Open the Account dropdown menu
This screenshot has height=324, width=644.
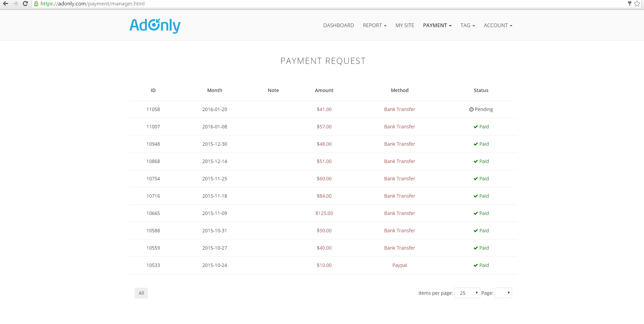(498, 25)
